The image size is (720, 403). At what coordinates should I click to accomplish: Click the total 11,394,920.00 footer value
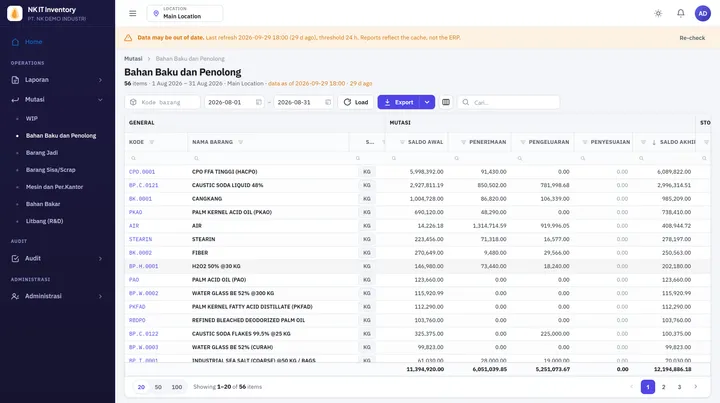point(425,369)
